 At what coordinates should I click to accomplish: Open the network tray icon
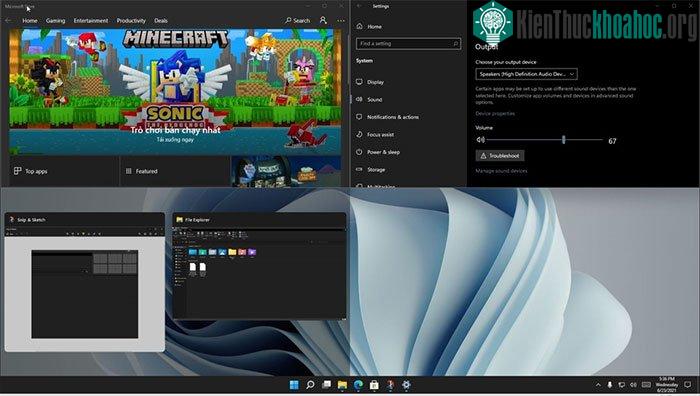621,385
